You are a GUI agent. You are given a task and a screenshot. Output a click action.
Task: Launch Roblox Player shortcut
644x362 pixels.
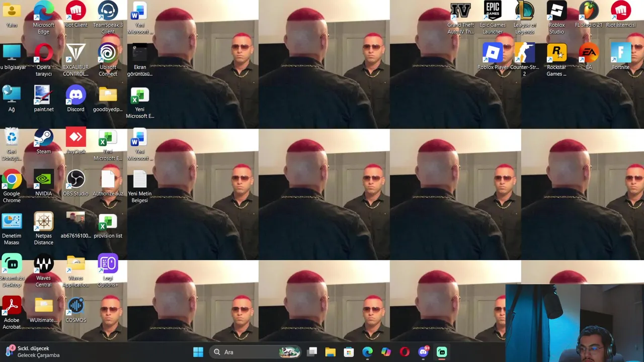(x=493, y=56)
